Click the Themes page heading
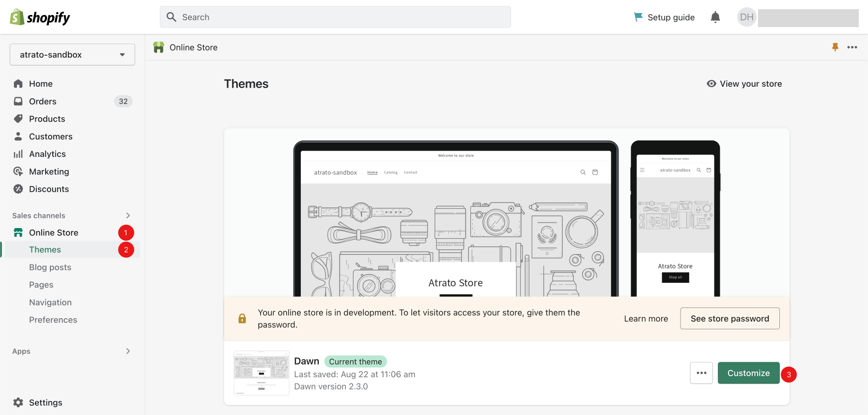The height and width of the screenshot is (415, 868). 246,84
